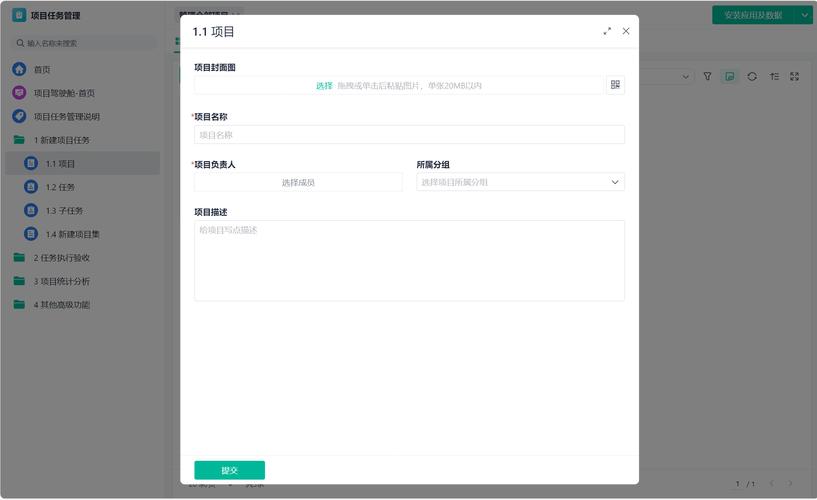Image resolution: width=817 pixels, height=500 pixels.
Task: Click folder icon of 2 任务执行验收
Action: (x=19, y=257)
